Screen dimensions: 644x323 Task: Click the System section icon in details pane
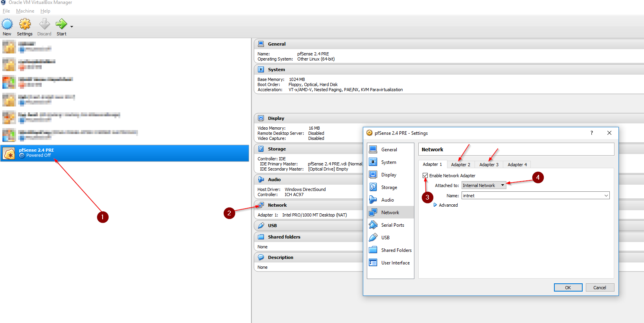pos(261,70)
